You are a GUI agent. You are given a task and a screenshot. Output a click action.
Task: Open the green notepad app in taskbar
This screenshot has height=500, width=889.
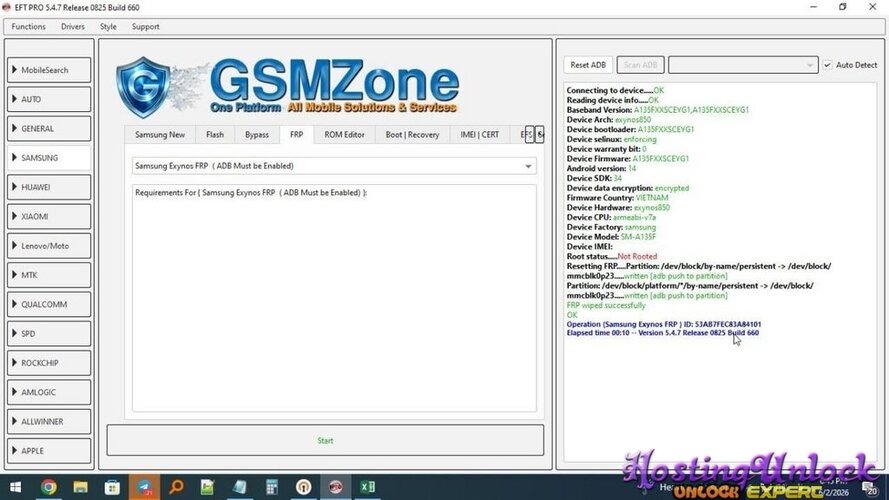(x=208, y=487)
